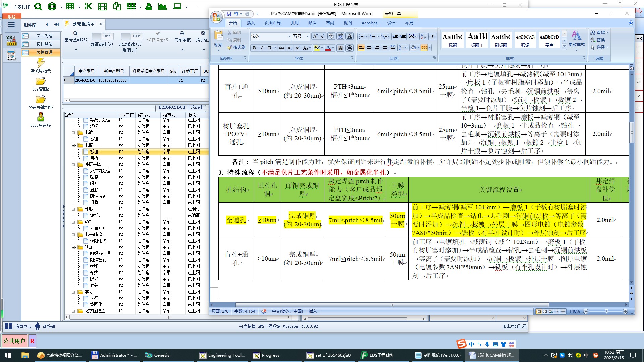Open the 版本更新记录 link
Viewport: 644px width, 362px height.
[x=514, y=326]
